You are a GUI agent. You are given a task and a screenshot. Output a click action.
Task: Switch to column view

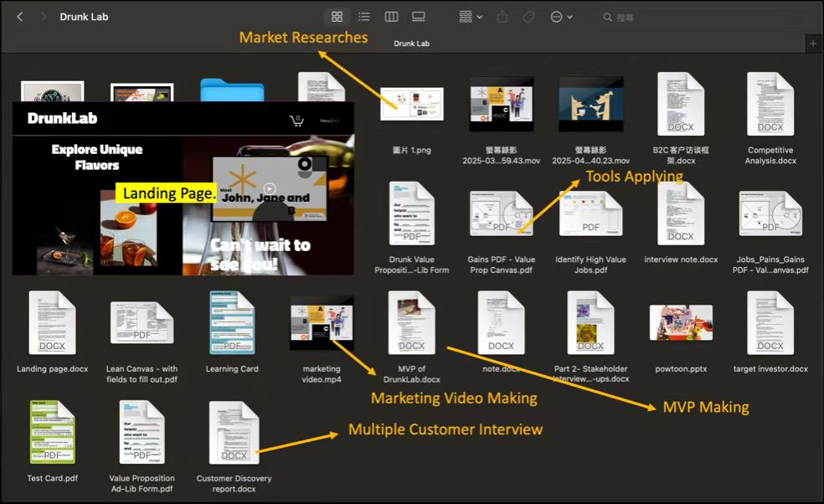(391, 17)
